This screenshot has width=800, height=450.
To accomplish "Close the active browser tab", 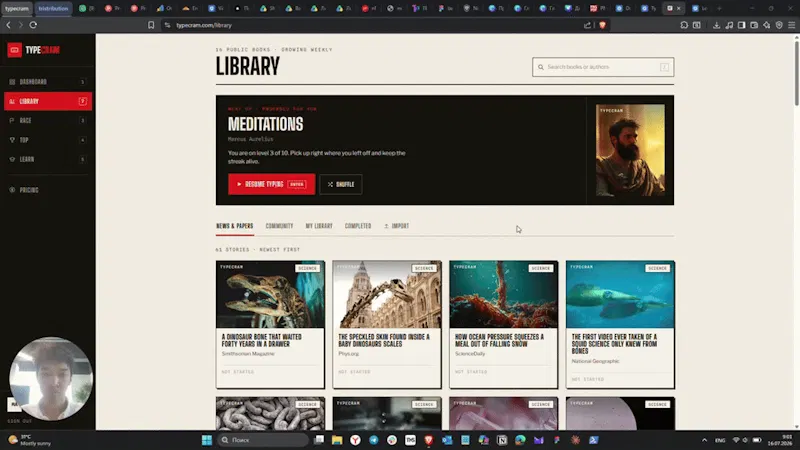I will point(679,8).
